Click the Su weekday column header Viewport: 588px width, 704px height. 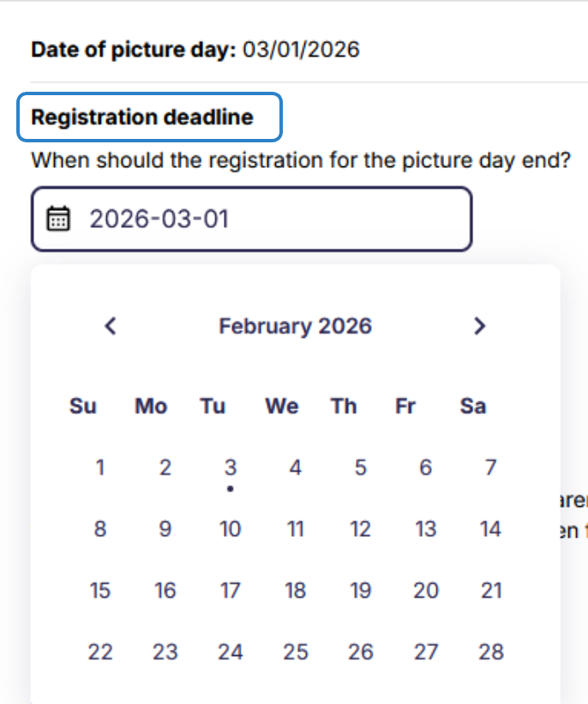82,406
